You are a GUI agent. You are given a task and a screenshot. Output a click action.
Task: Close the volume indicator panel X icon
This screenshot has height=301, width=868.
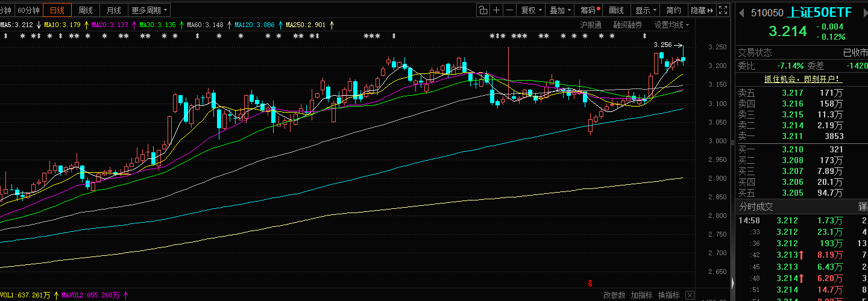pos(690,295)
